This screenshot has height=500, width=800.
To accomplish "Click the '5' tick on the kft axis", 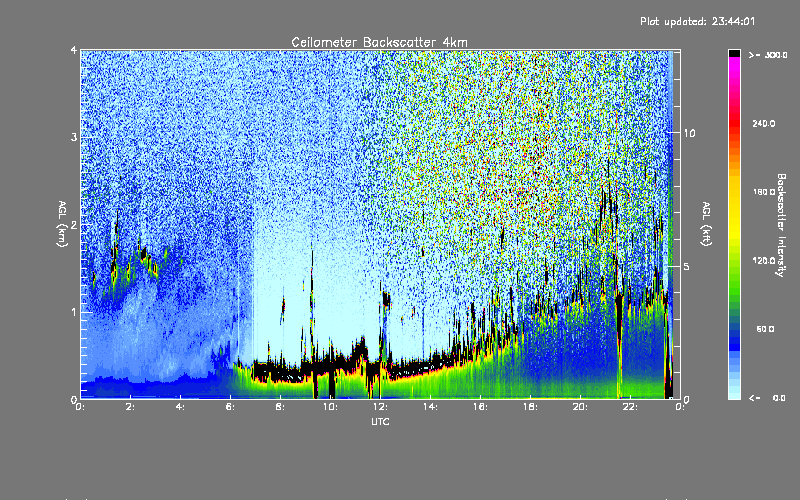I will click(686, 266).
